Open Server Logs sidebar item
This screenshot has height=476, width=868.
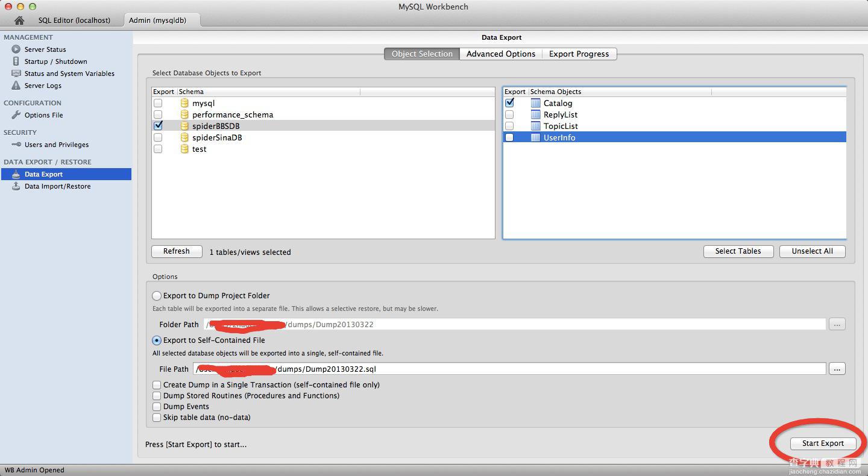43,86
